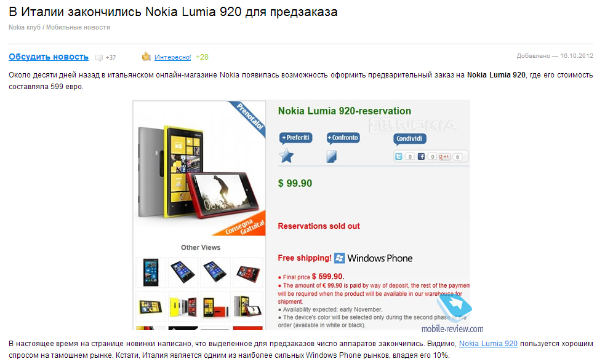This screenshot has width=597, height=364.
Task: Click the Google +1 share icon
Action: pos(444,157)
